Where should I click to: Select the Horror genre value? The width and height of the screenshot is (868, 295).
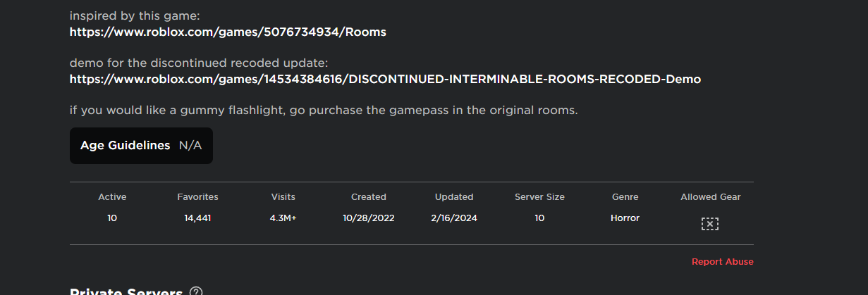point(625,218)
